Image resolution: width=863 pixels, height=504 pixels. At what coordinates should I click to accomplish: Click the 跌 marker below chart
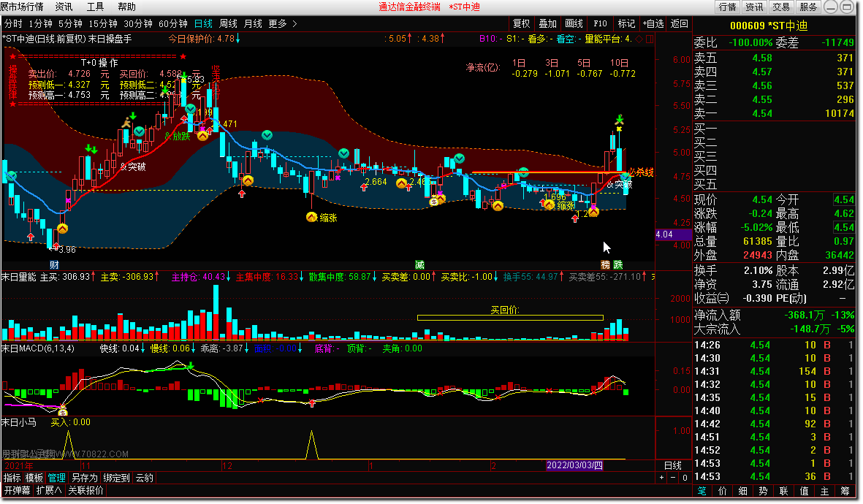click(x=618, y=264)
